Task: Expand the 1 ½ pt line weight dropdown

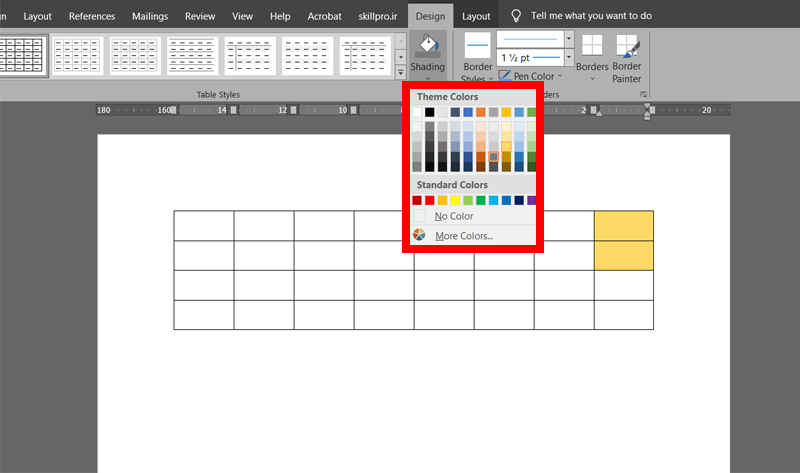Action: tap(569, 57)
